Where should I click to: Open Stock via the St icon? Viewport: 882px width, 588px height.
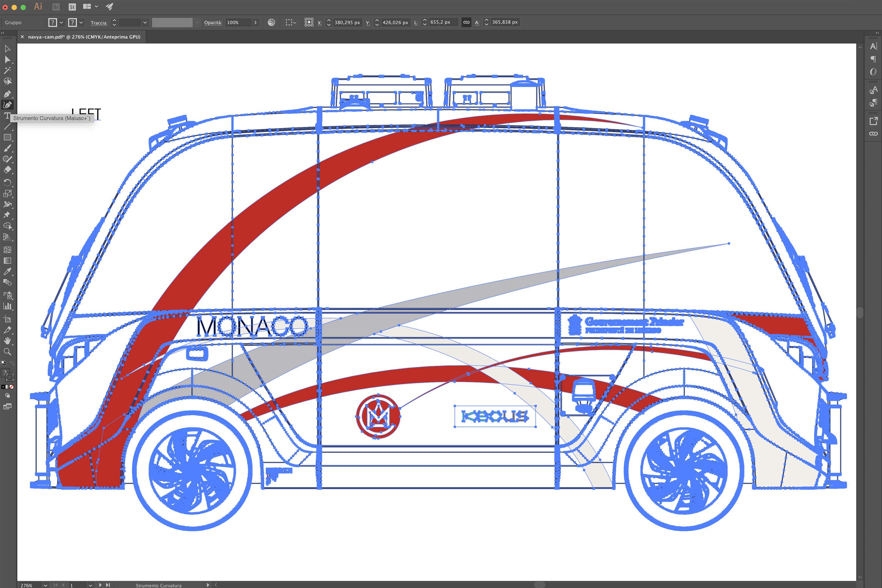coord(72,7)
